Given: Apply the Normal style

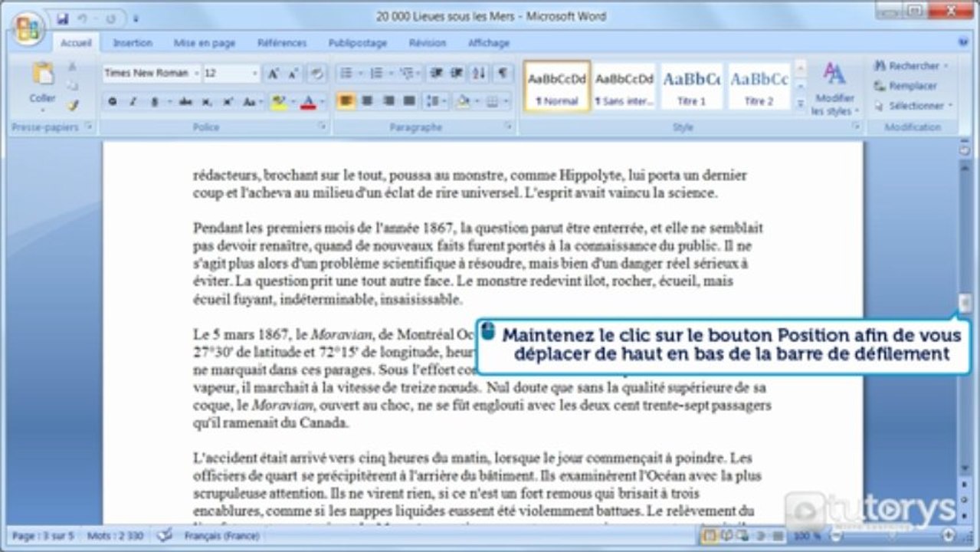Looking at the screenshot, I should point(557,87).
